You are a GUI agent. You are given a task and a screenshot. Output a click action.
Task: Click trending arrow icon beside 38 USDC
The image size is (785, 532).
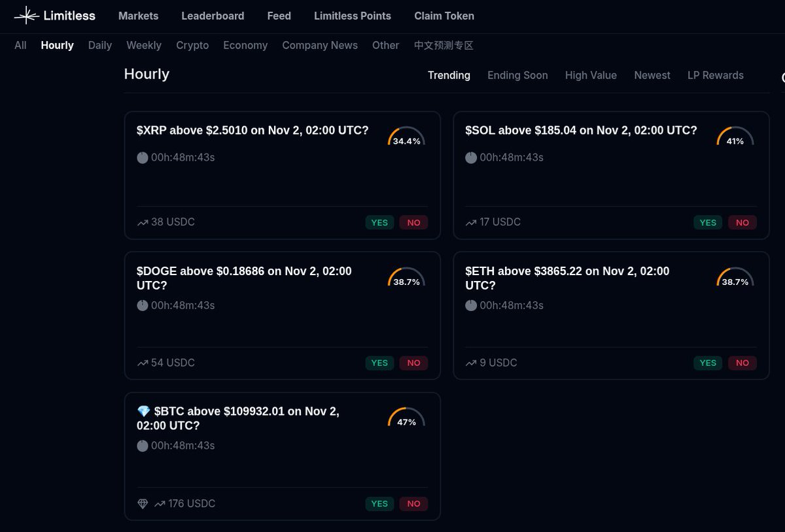[143, 222]
